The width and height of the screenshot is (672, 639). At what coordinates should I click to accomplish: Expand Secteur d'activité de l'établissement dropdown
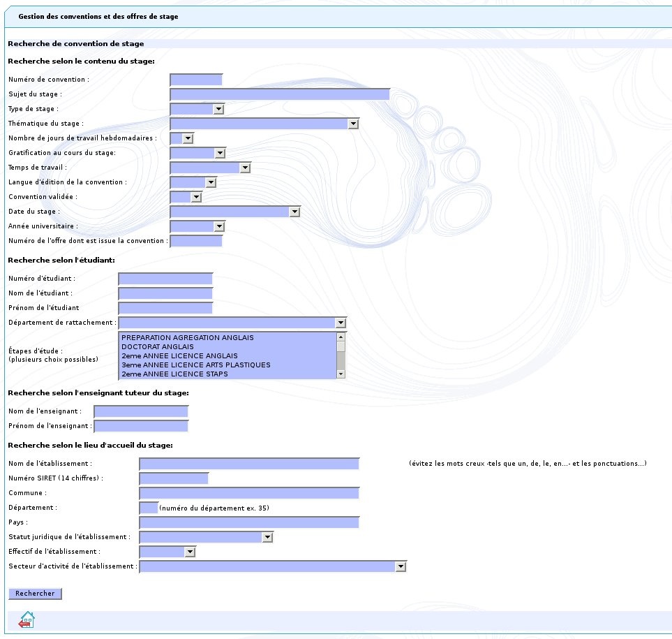click(x=273, y=566)
